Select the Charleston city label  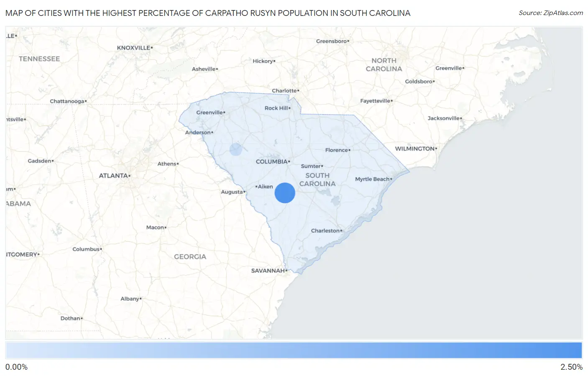point(325,230)
